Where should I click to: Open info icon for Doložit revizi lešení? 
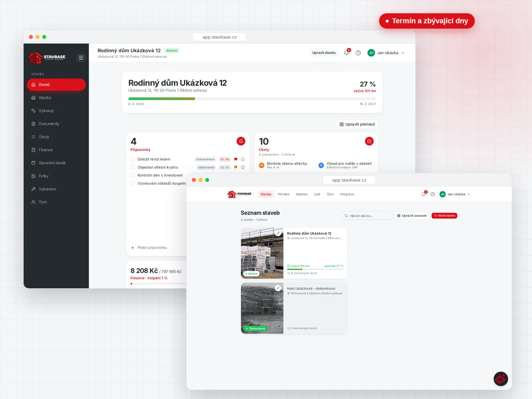click(243, 159)
